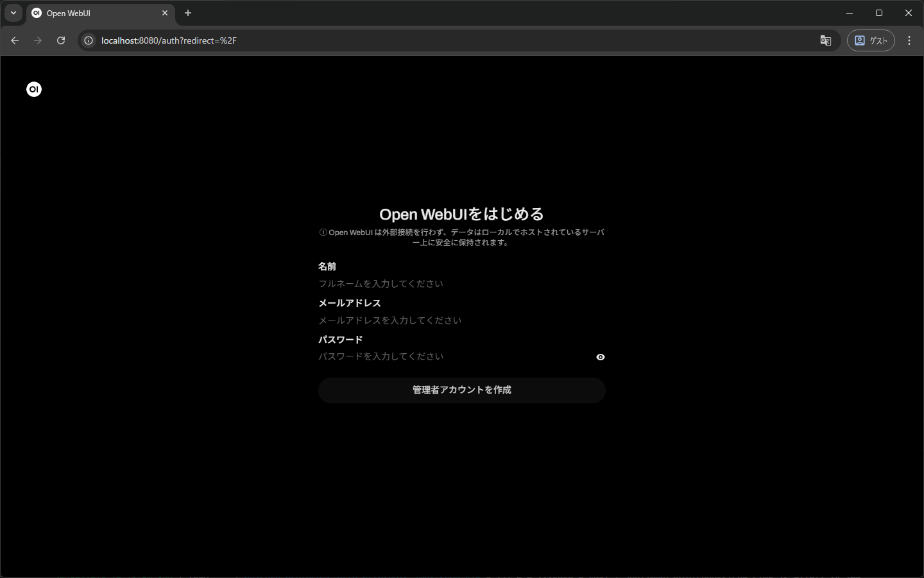Maximize the browser window

click(879, 13)
